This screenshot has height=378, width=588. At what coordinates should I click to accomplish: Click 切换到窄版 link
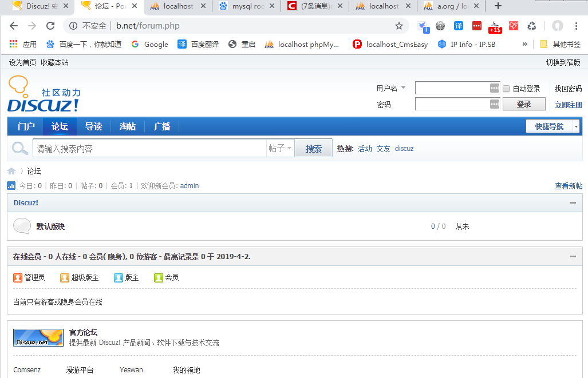pos(563,62)
